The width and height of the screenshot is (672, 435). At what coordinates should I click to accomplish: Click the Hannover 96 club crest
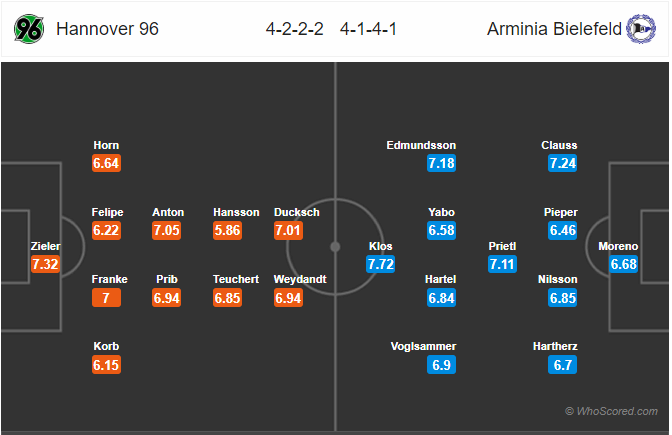tap(29, 29)
